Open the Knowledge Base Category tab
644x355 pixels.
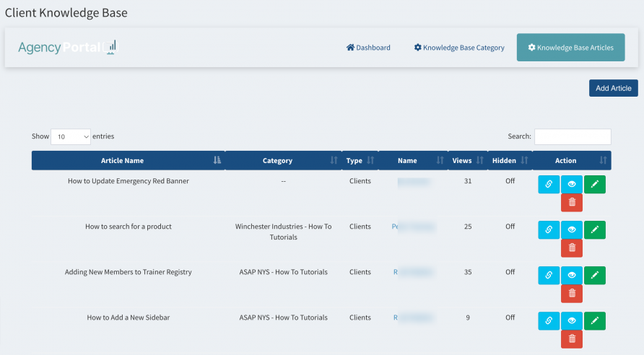pos(459,48)
